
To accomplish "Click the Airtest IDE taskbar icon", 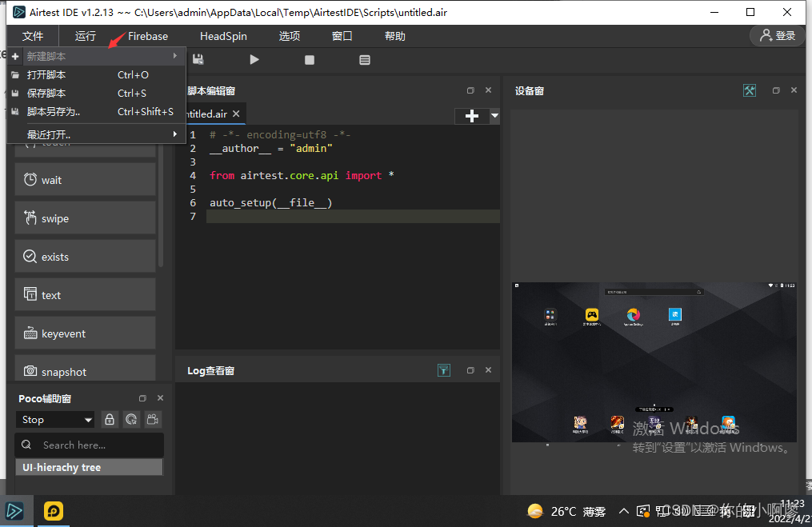I will [x=14, y=511].
